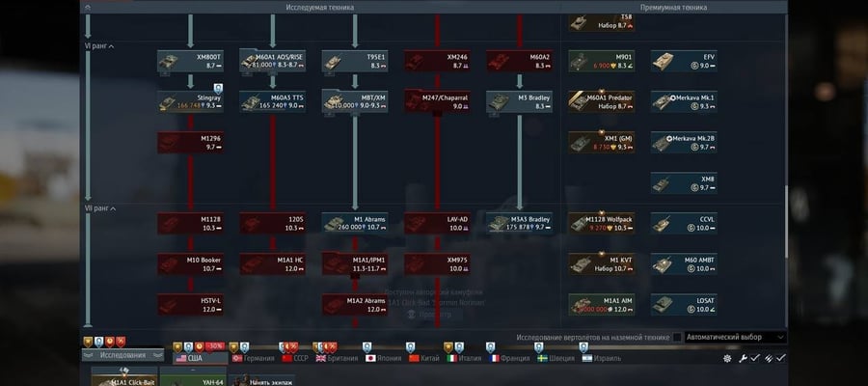Screen dimensions: 868x386
Task: Click the Премиумная техника header
Action: tap(674, 7)
